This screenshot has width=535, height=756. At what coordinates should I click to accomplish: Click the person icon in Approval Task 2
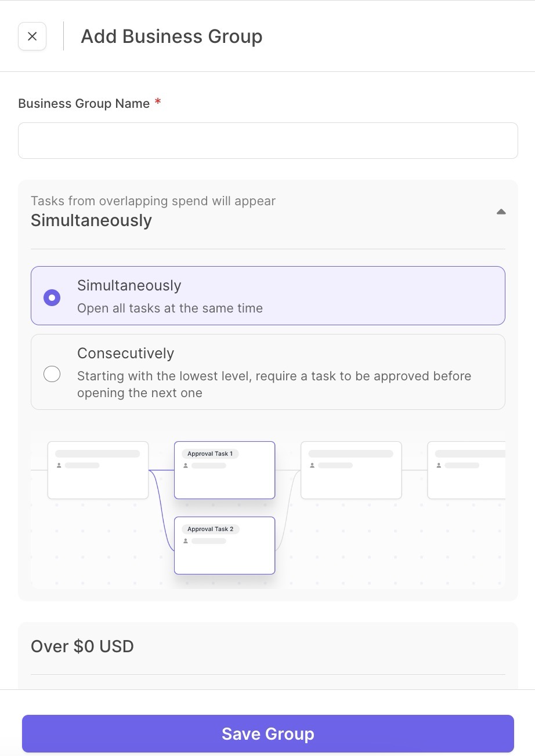coord(186,541)
